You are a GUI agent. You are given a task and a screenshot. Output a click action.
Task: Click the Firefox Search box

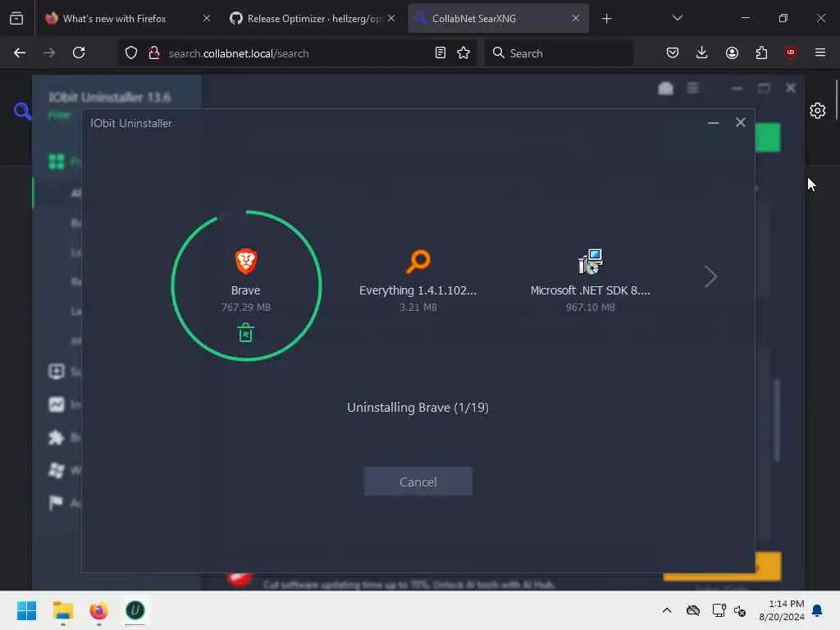[558, 53]
